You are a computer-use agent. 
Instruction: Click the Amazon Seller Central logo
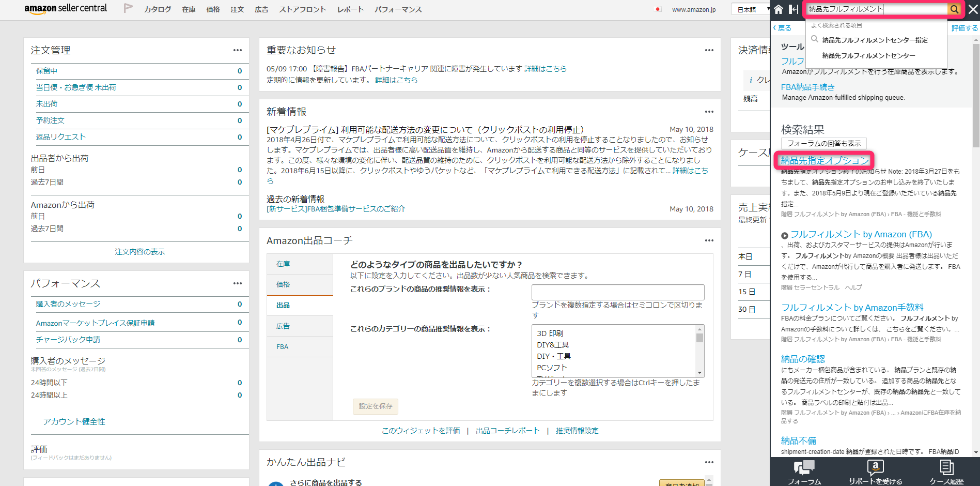tap(66, 8)
